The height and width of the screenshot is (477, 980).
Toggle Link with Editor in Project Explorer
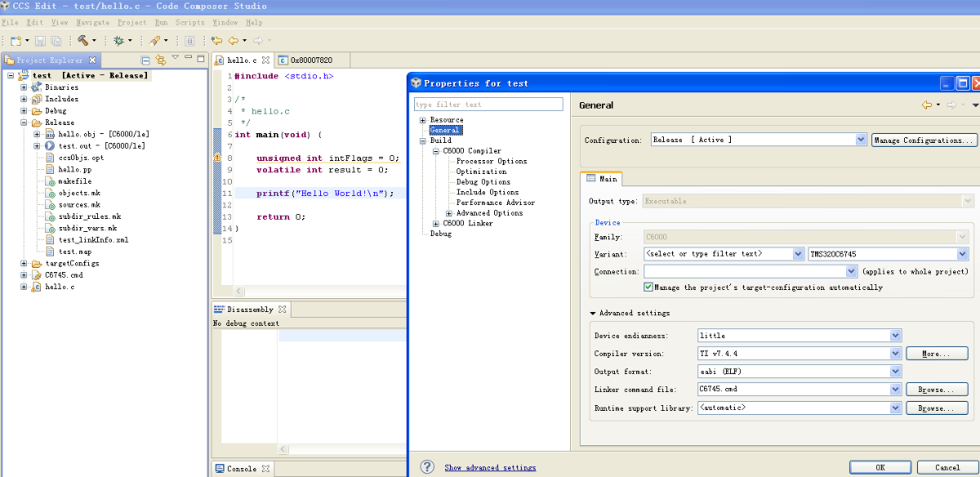(160, 60)
